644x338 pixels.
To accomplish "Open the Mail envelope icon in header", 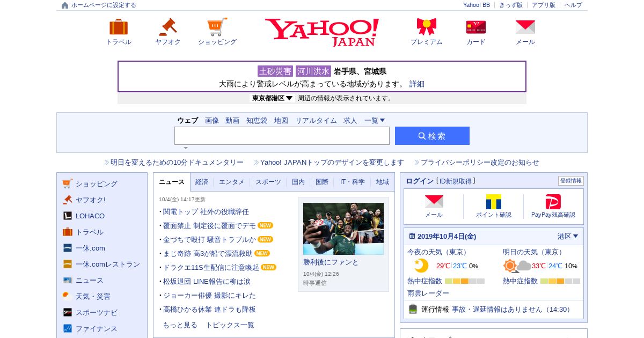I will [525, 27].
